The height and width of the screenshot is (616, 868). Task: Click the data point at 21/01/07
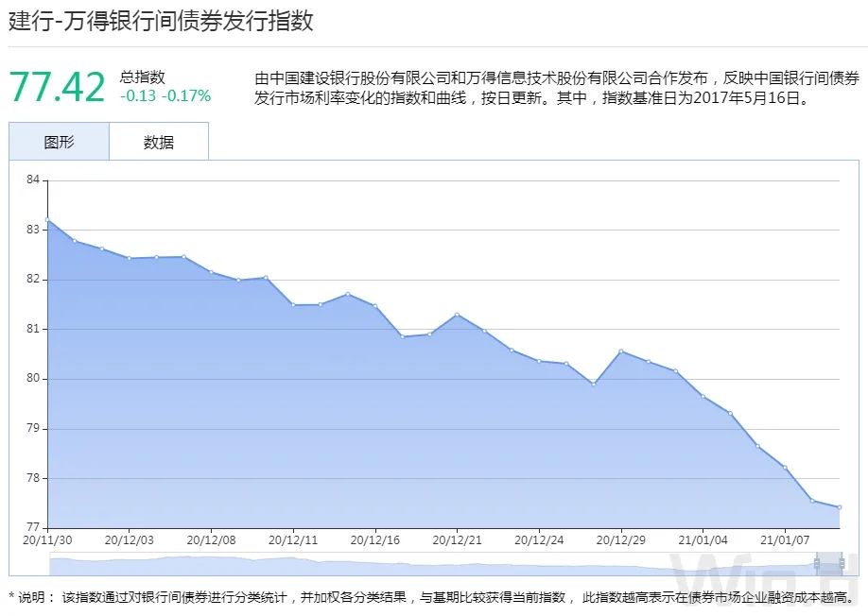pos(785,468)
